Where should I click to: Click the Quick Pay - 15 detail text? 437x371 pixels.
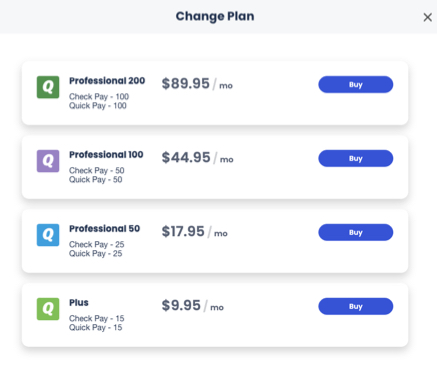96,328
